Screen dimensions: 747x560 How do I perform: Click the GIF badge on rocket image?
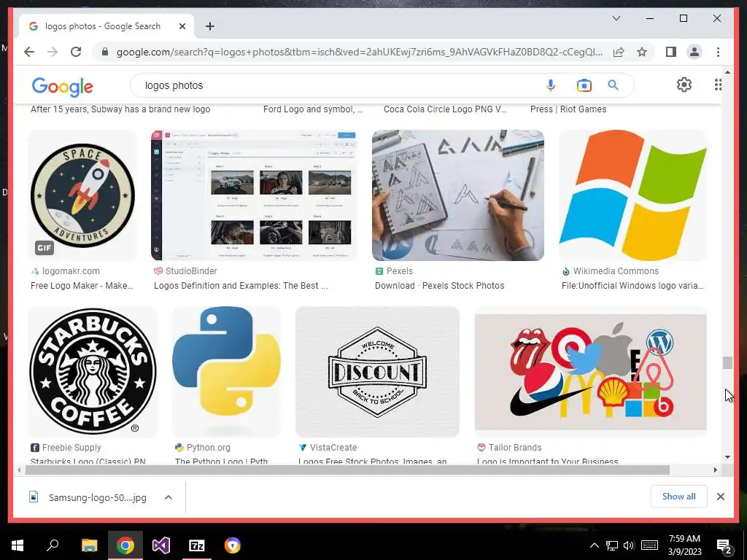click(x=44, y=248)
